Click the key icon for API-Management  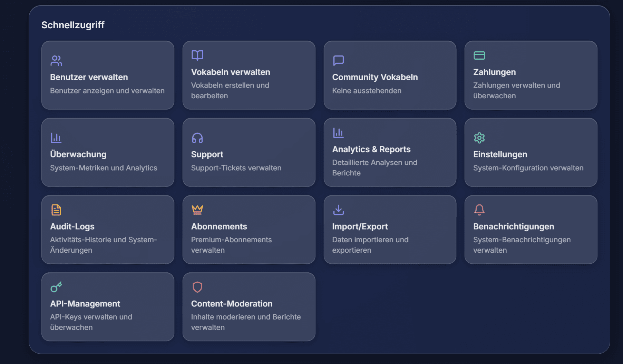pos(56,287)
